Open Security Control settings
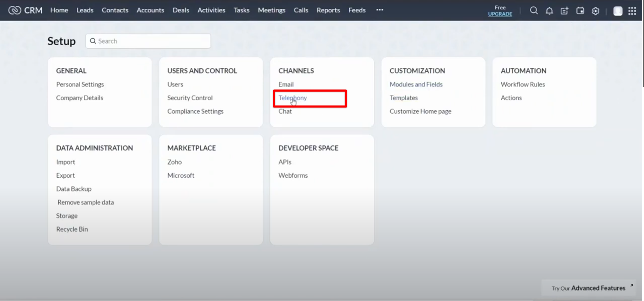 pos(190,98)
